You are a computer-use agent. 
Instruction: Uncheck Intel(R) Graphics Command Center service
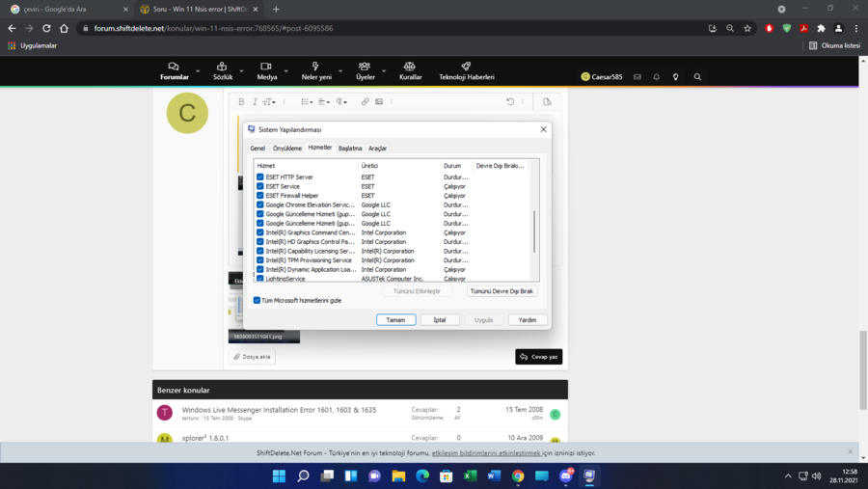click(260, 232)
